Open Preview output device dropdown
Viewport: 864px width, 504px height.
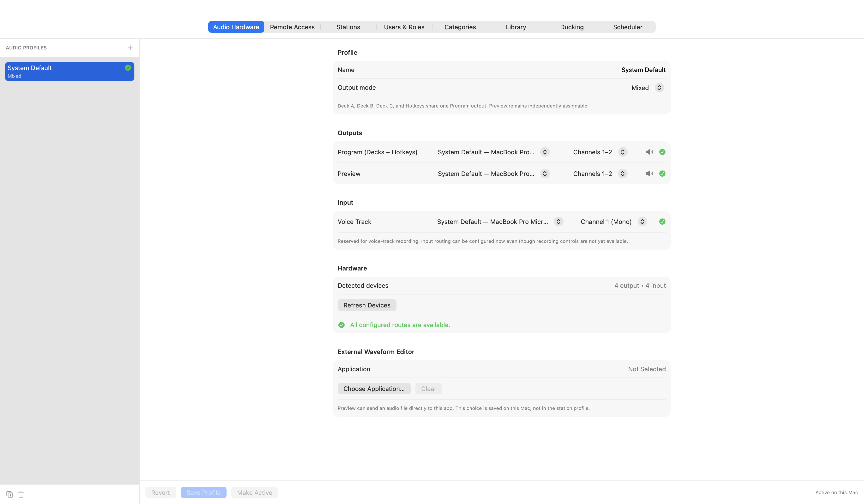tap(493, 174)
